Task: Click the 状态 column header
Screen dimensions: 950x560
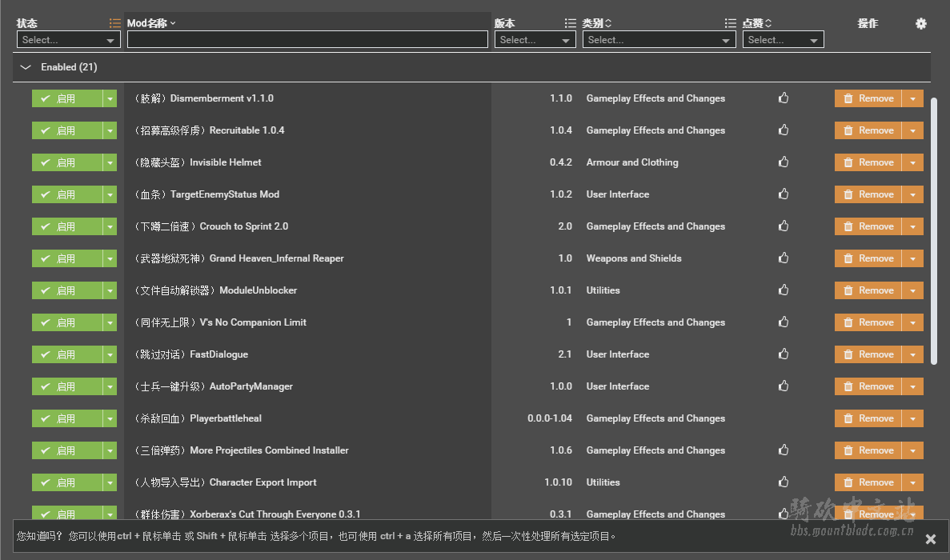Action: click(x=26, y=23)
